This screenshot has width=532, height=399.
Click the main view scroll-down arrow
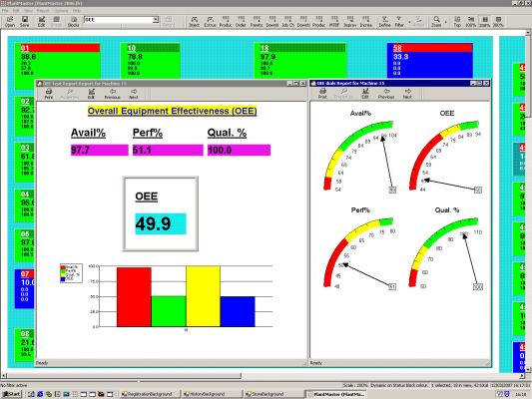coord(528,369)
